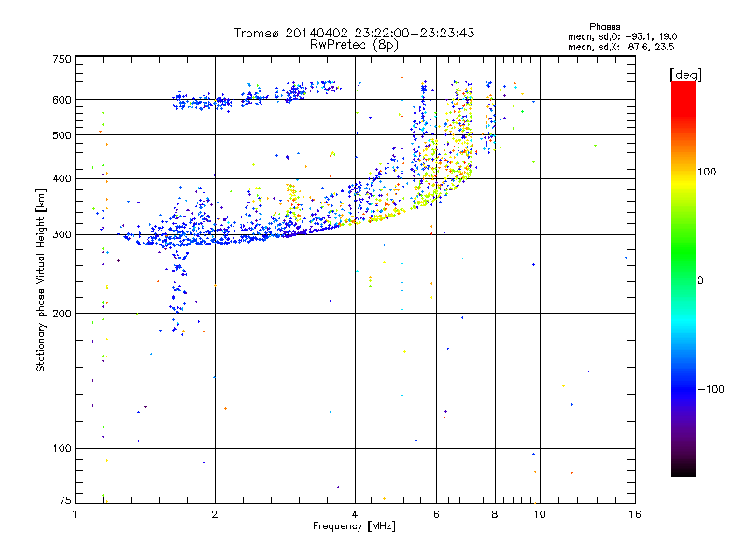The height and width of the screenshot is (560, 747).
Task: Click x-axis tick label "8"
Action: [x=495, y=514]
